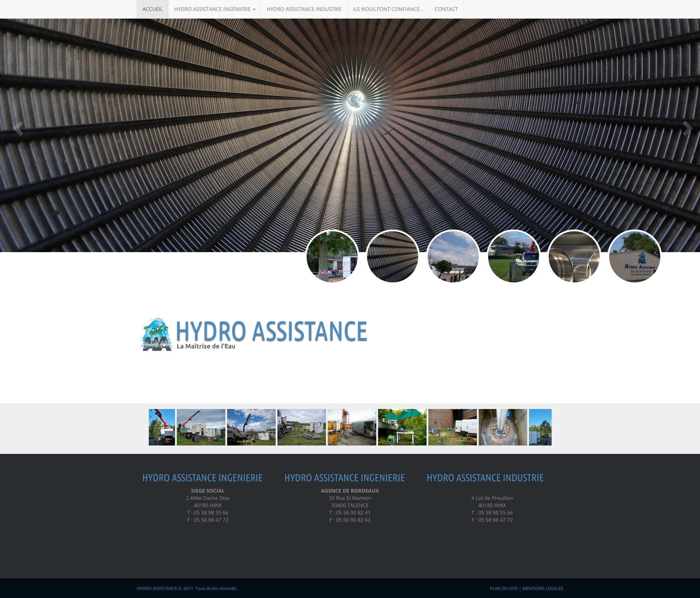700x598 pixels.
Task: Click the Hydro Assistance © 2017 copyright text
Action: tap(187, 588)
